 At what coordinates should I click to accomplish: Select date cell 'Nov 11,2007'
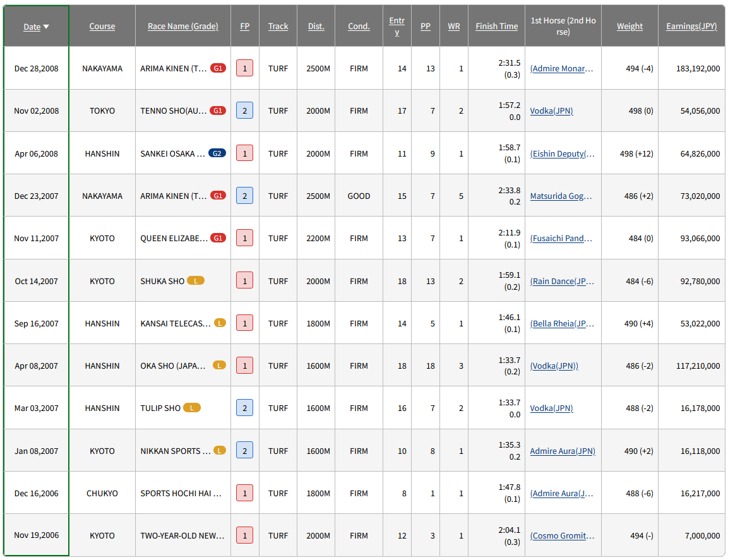point(37,239)
